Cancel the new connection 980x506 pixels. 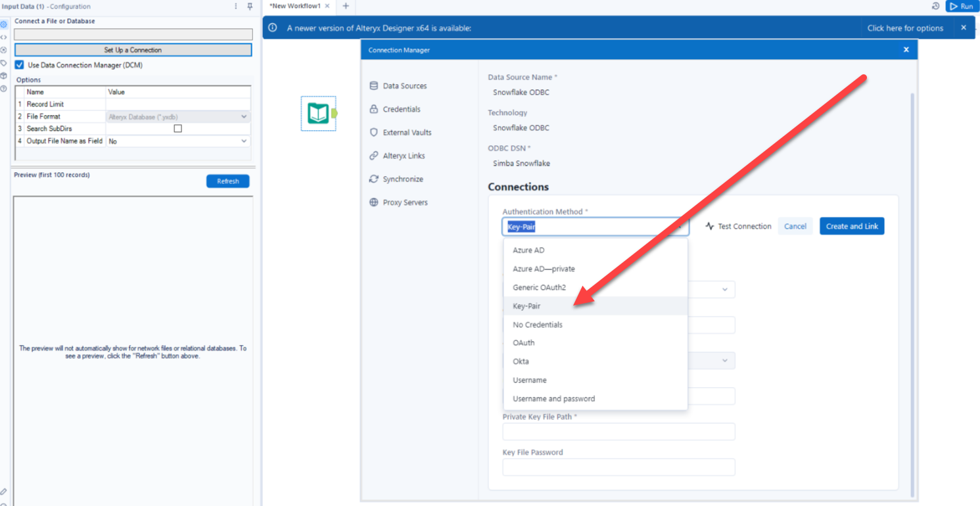795,226
